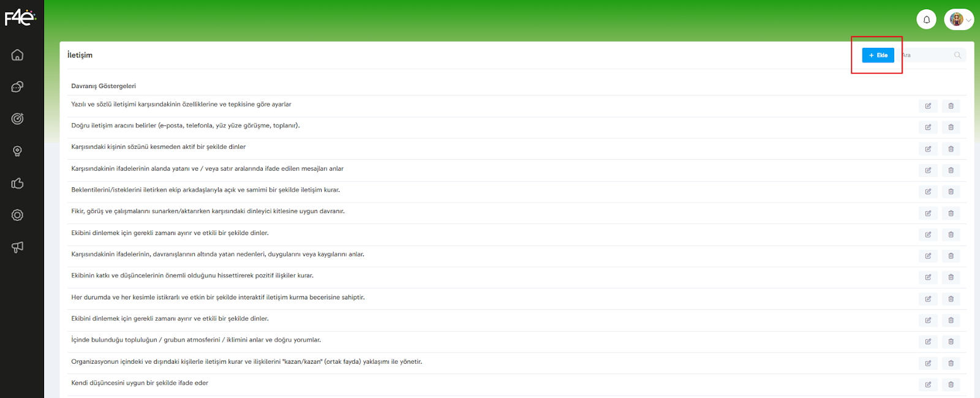Edit the 'Karşısındaki kişinin sözünü kesmeden' row
980x398 pixels.
point(928,149)
